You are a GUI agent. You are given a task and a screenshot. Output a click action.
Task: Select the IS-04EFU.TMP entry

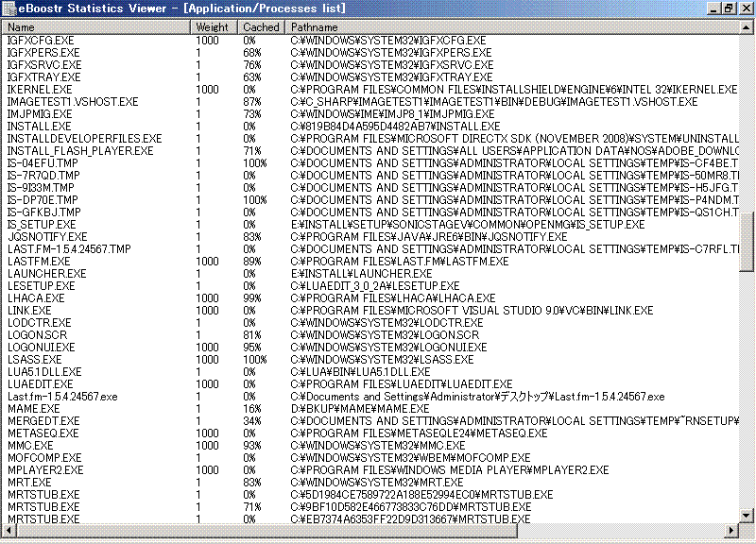tap(370, 163)
